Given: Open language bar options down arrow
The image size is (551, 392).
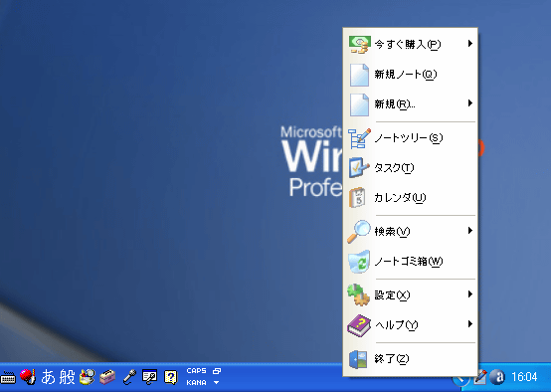Looking at the screenshot, I should 217,382.
